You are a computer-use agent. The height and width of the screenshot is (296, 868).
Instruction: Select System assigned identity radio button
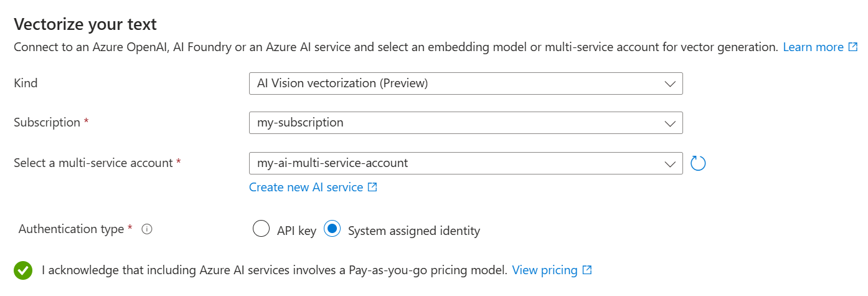tap(333, 229)
